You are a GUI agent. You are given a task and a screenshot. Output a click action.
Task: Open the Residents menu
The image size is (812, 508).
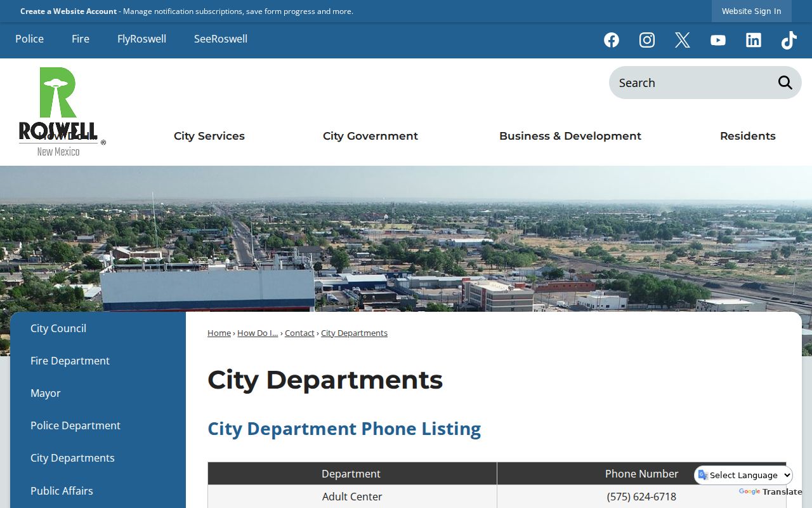(748, 136)
